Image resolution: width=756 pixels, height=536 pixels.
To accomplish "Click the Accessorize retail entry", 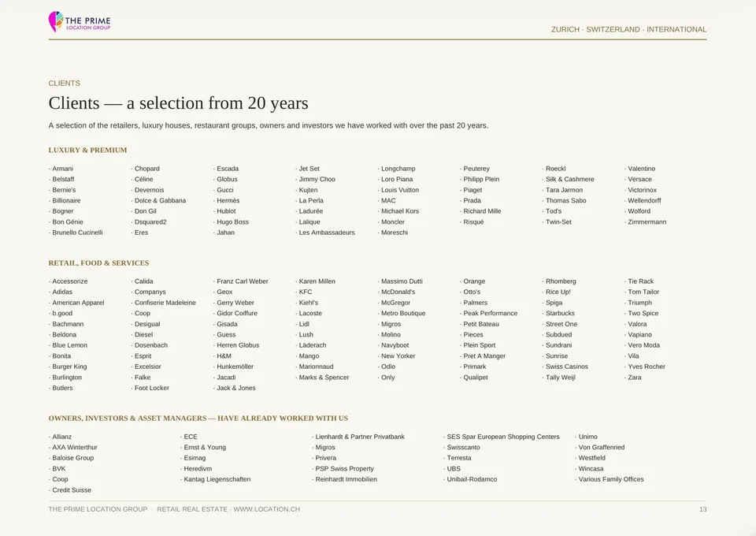I will pyautogui.click(x=70, y=281).
